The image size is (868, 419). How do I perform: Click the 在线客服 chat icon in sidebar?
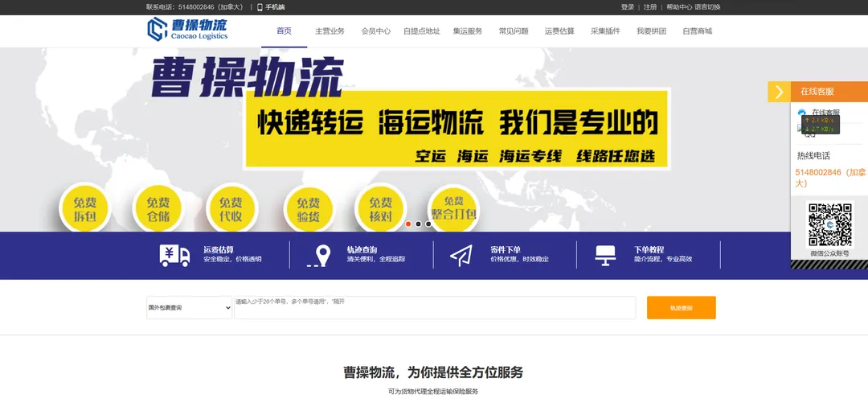[802, 113]
